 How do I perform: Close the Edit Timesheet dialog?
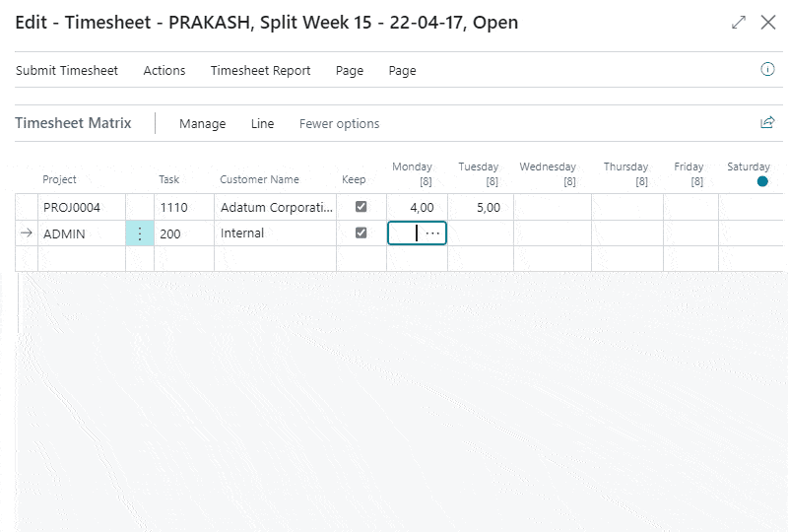[768, 22]
